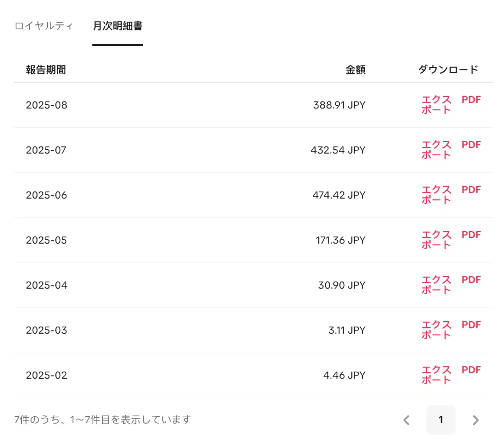Export the 2025-06 statement with 474.42 JPY
Screen dimensions: 504x446
coord(437,195)
